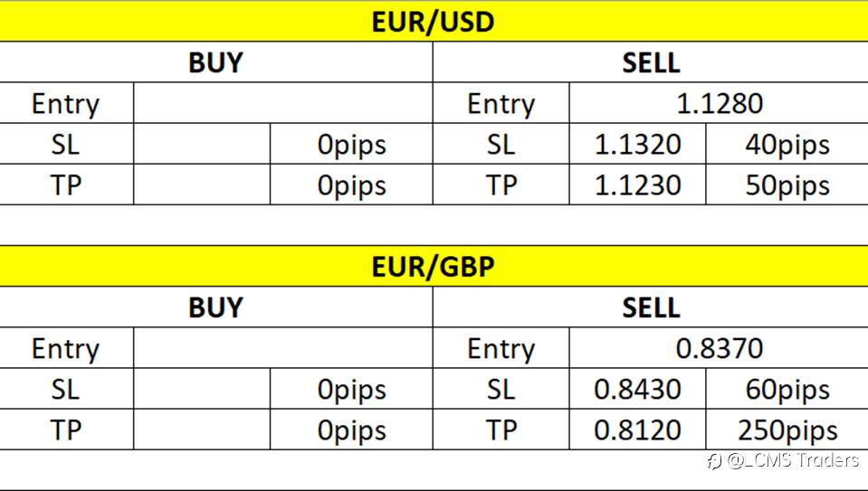Select EUR/USD sell SL price 1.1320
Screen dimensions: 868x491
pos(638,144)
